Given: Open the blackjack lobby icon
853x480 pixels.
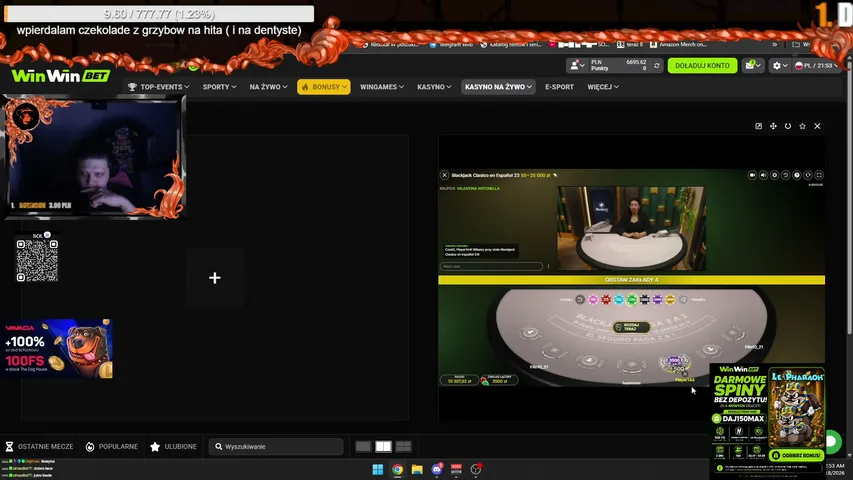Looking at the screenshot, I should (x=808, y=175).
